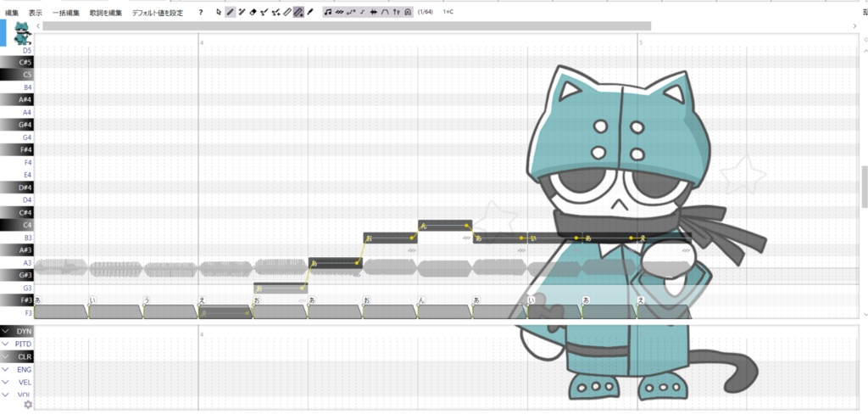The height and width of the screenshot is (420, 868).
Task: Click the highlighted ruler-plus tool icon
Action: 298,12
